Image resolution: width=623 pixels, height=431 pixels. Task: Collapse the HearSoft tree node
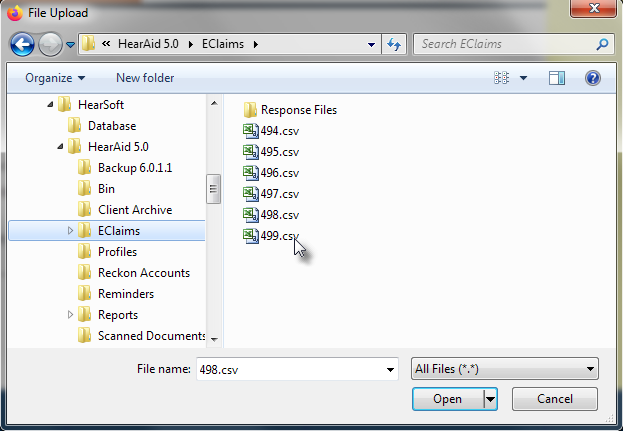[x=50, y=104]
